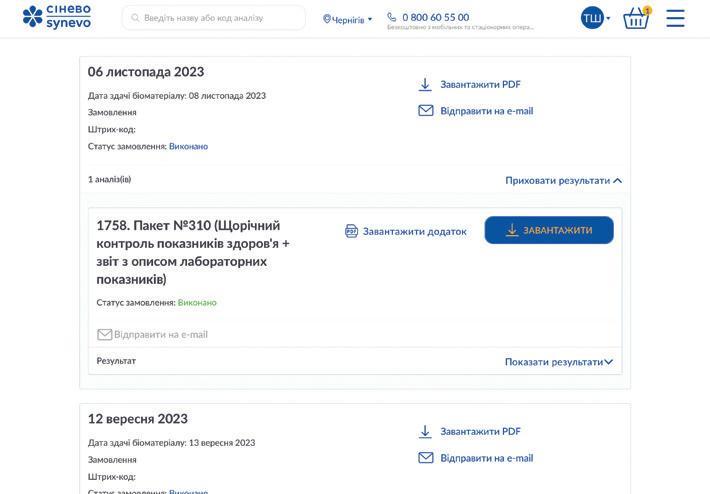
Task: Click the Synevo logo
Action: 57,17
